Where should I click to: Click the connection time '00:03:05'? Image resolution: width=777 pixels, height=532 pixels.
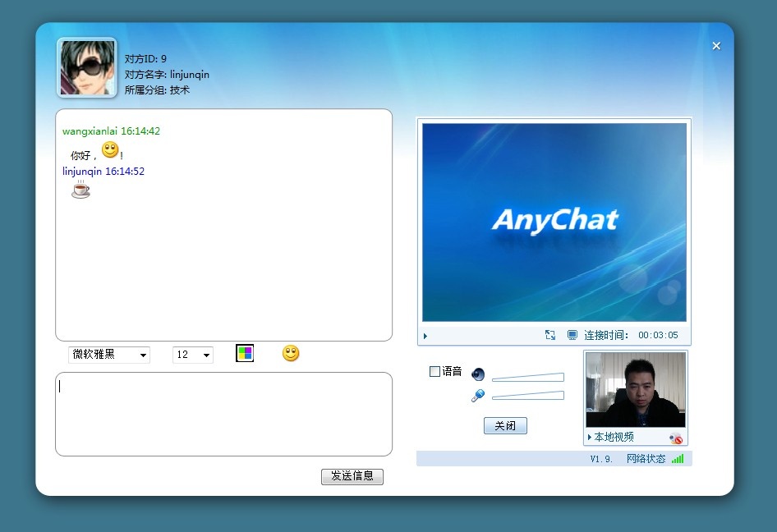click(x=658, y=335)
